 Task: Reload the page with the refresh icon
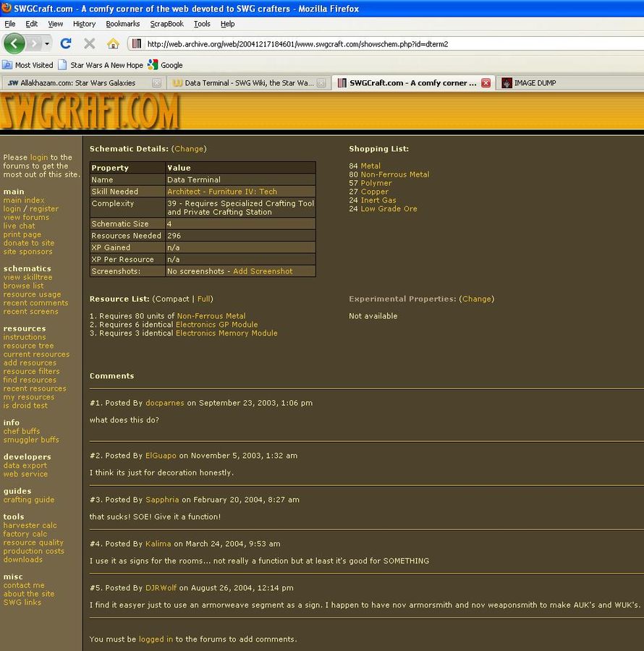tap(66, 43)
